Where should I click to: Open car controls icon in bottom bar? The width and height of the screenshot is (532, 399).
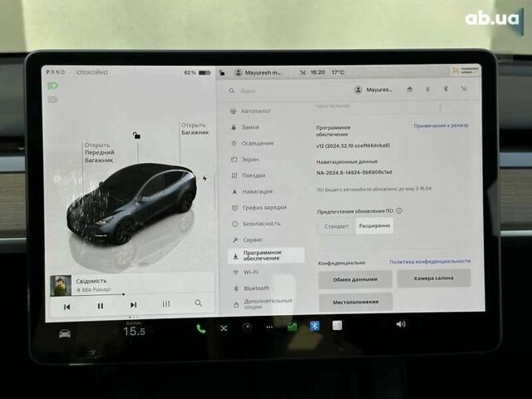65,333
